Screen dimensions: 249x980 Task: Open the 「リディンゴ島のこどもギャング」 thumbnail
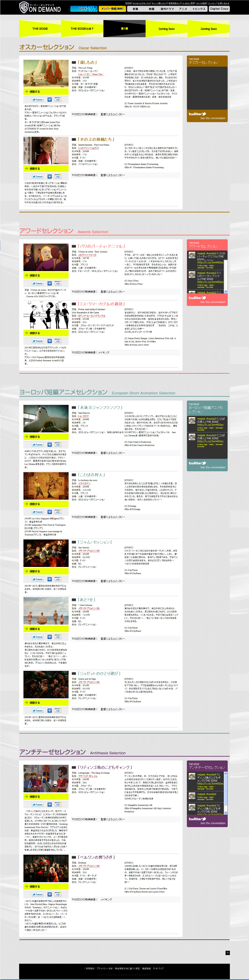[x=46, y=778]
